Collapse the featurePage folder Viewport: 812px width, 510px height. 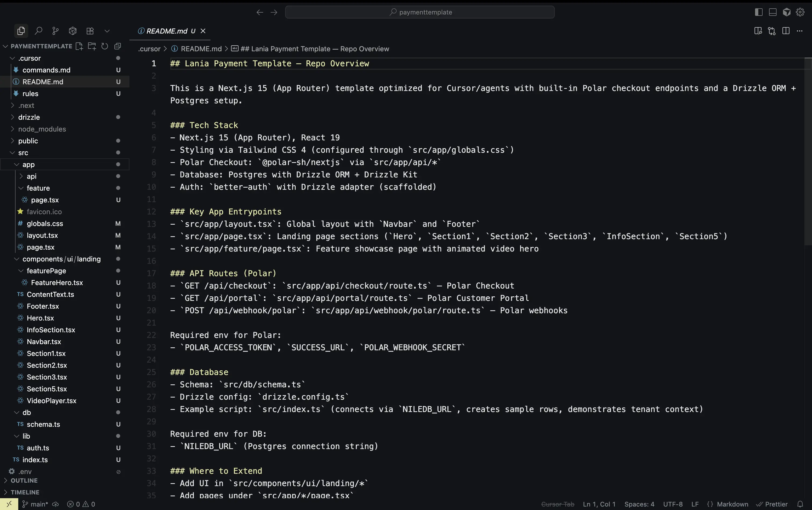[x=46, y=271]
